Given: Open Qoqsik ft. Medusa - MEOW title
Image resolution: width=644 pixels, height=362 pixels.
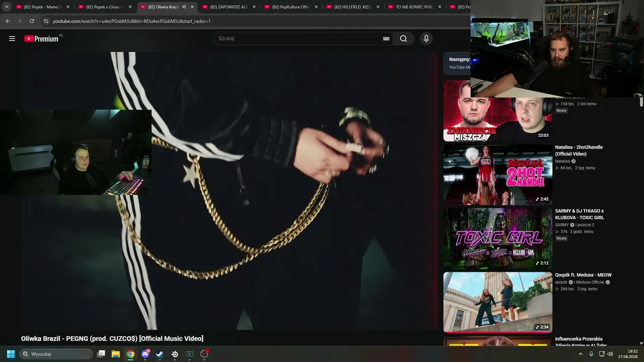Looking at the screenshot, I should [583, 275].
